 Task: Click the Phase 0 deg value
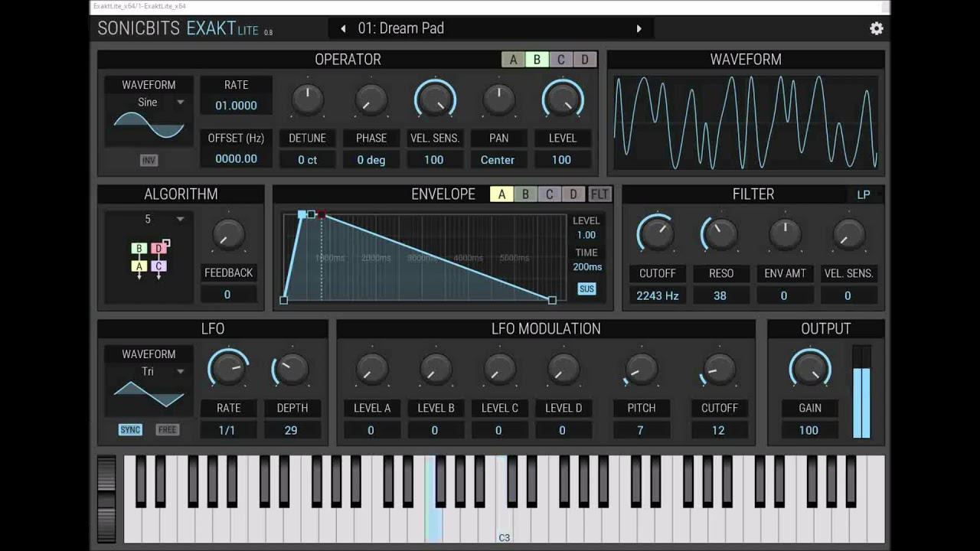click(371, 160)
